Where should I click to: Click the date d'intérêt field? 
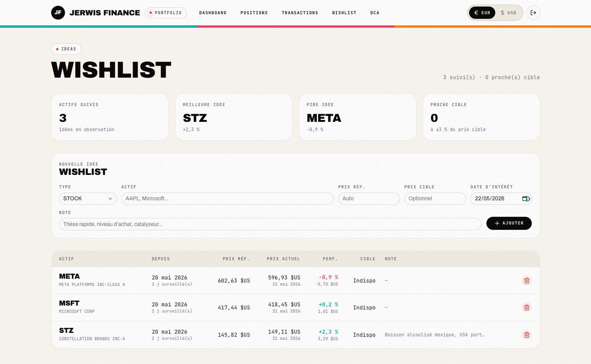pos(501,199)
